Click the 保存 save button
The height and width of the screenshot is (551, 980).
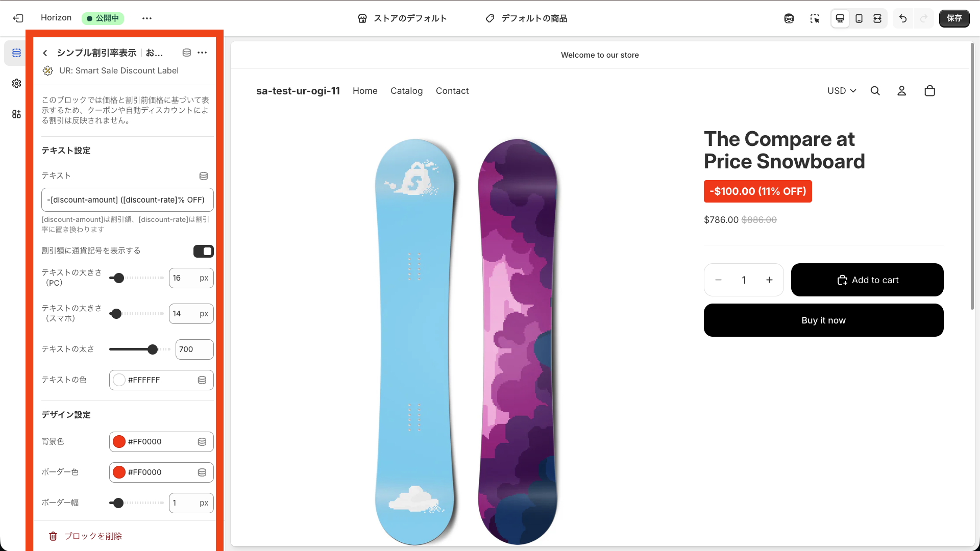[x=954, y=18]
